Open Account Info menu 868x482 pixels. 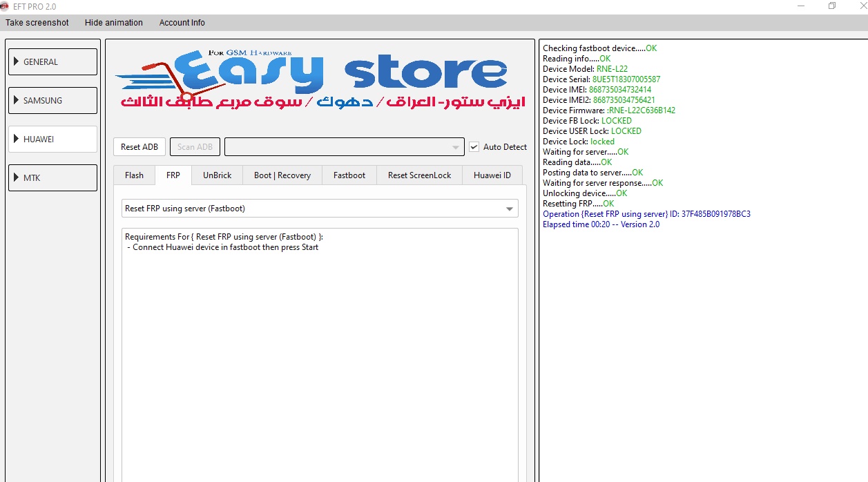coord(182,23)
